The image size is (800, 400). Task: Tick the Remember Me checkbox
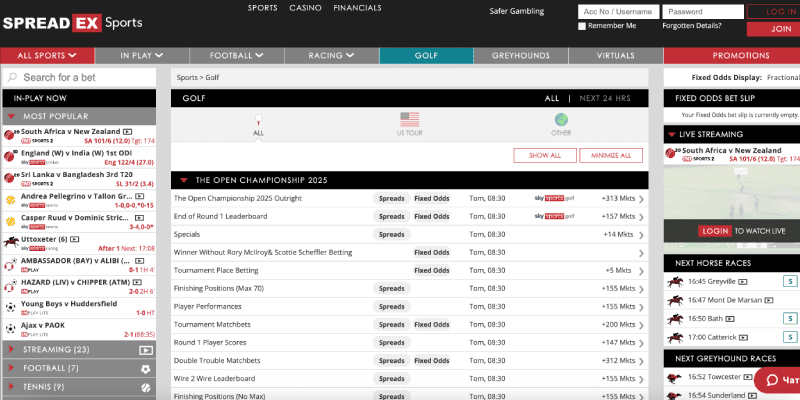pos(582,26)
